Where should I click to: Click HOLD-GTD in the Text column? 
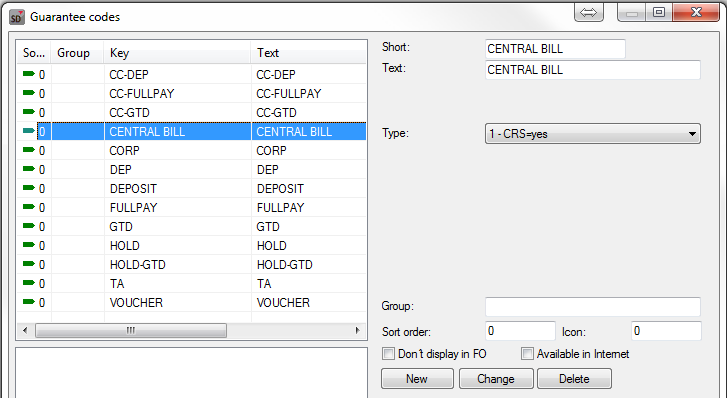point(285,264)
